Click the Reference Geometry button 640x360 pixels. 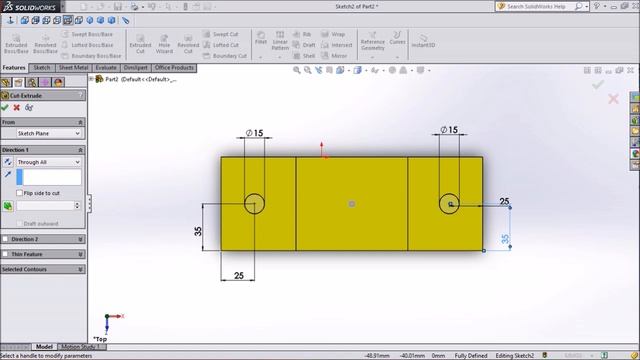click(x=373, y=41)
